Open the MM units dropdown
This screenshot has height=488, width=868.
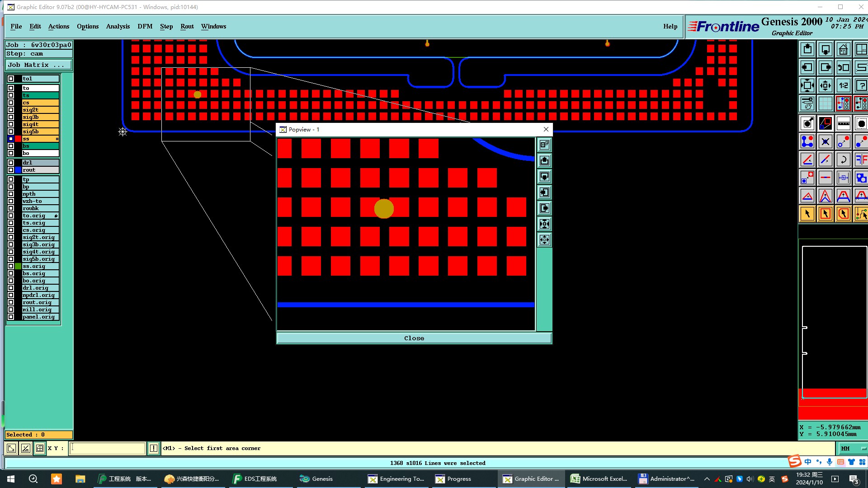click(x=852, y=448)
